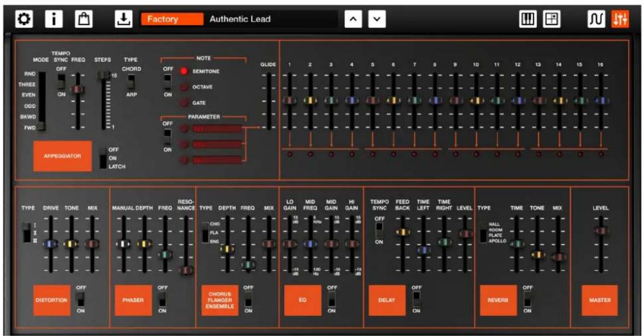The height and width of the screenshot is (336, 644).
Task: Toggle the Delay Tempo Sync switch
Action: click(379, 230)
